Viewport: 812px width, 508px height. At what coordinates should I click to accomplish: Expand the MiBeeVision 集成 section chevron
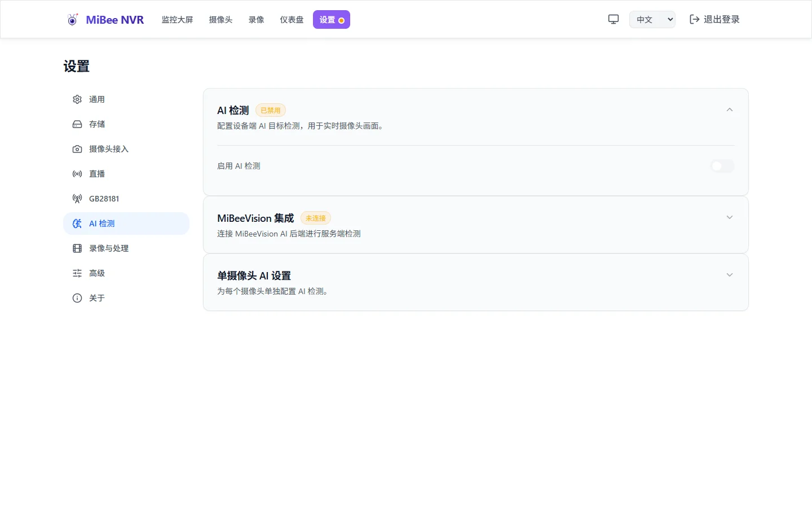[730, 217]
